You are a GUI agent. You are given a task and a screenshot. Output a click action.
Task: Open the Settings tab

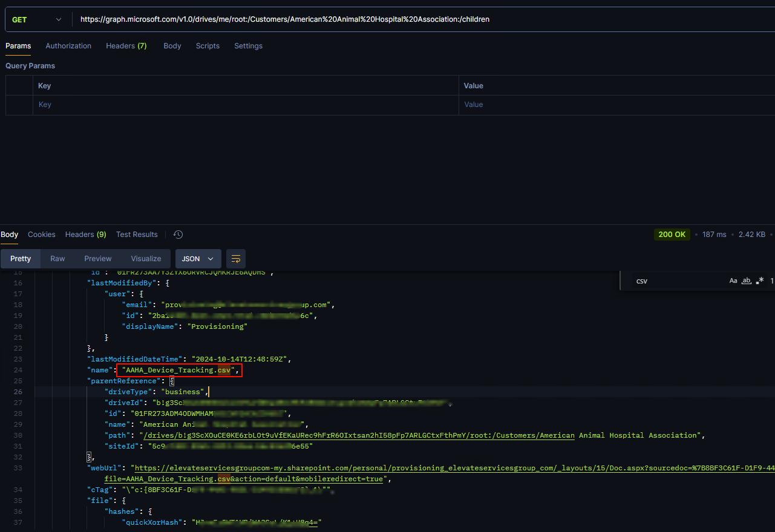tap(249, 46)
